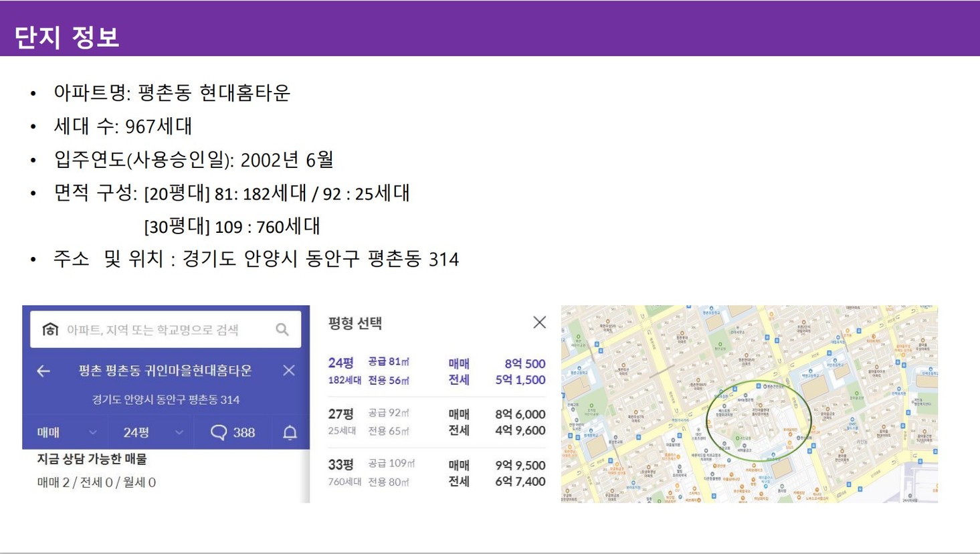Screen dimensions: 980x554
Task: Click the house icon in search bar
Action: tap(50, 329)
